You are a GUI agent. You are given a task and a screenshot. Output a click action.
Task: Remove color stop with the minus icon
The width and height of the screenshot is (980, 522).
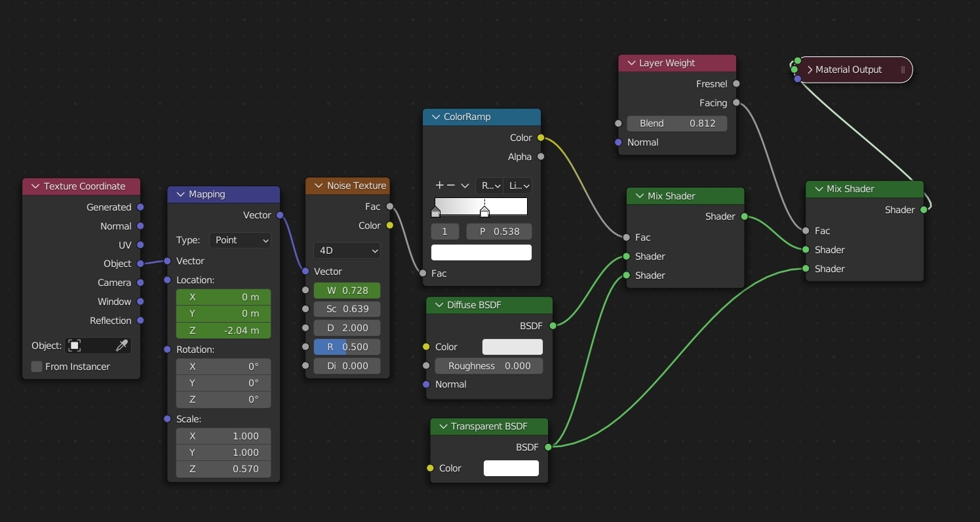coord(451,186)
